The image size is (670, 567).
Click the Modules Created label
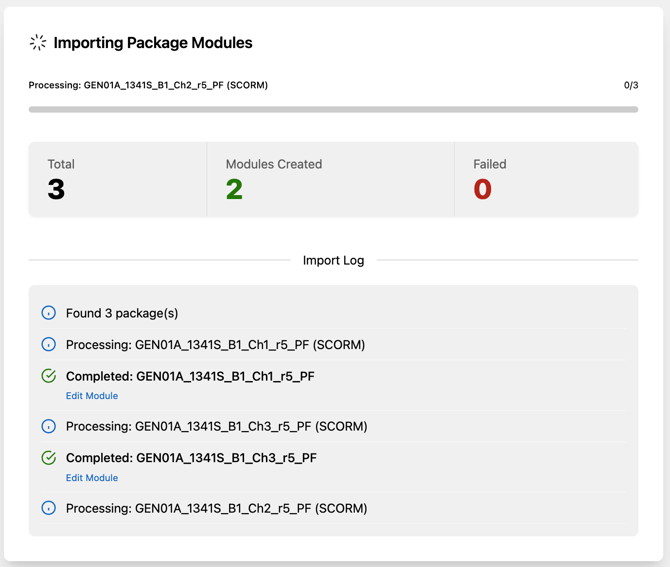[274, 164]
